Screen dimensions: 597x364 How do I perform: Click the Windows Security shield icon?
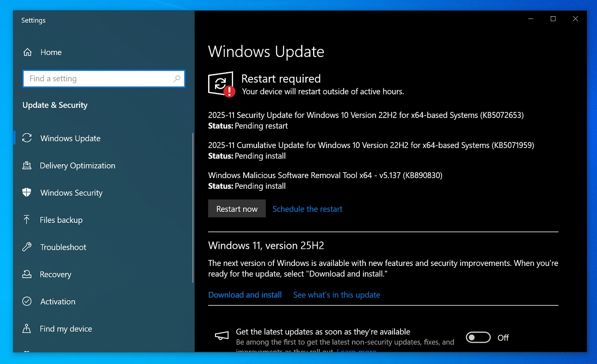27,193
